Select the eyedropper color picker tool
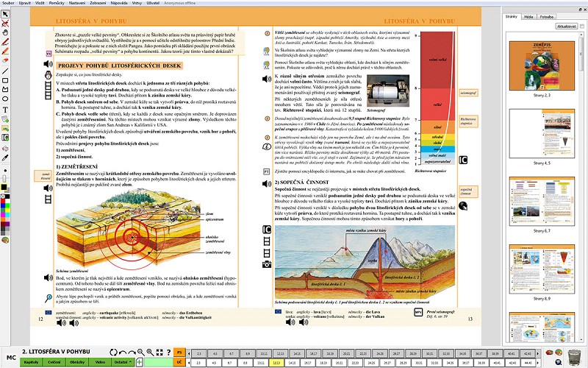 5,158
